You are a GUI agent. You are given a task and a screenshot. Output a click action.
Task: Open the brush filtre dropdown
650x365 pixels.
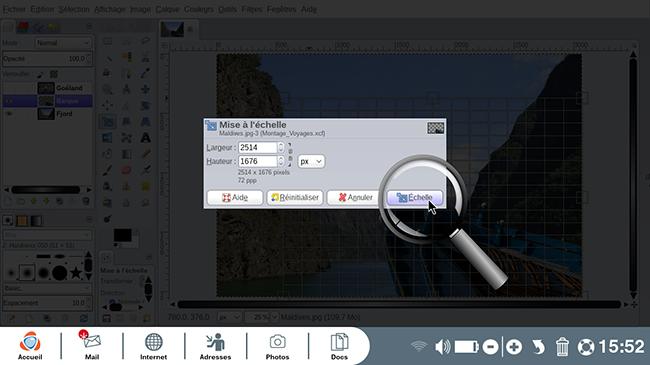pyautogui.click(x=47, y=235)
